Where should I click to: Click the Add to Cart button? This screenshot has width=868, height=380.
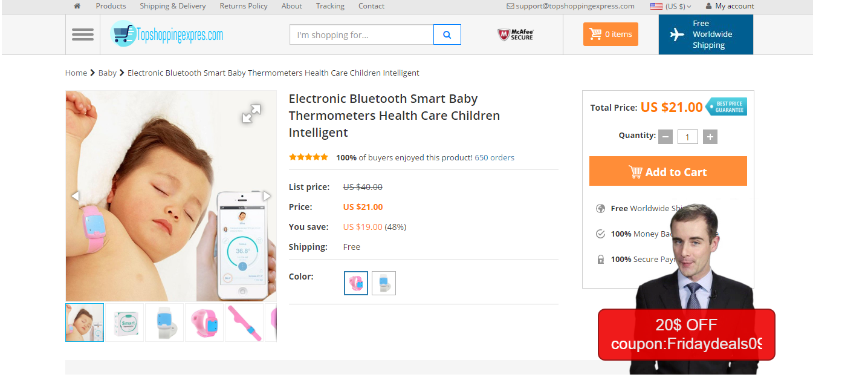[x=668, y=172]
